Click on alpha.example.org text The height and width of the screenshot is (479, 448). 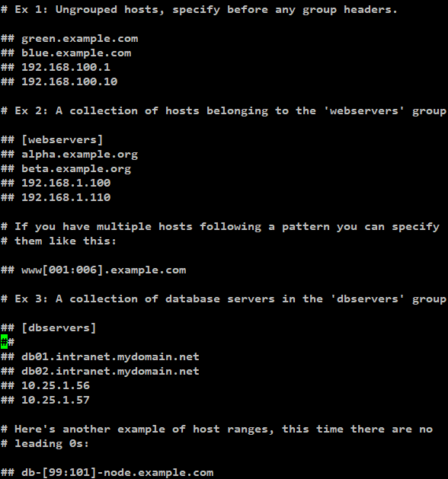coord(80,155)
